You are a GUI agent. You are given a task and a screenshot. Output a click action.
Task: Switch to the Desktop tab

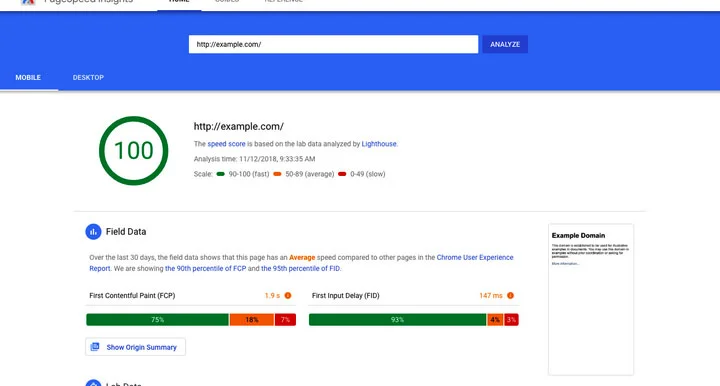click(x=88, y=78)
